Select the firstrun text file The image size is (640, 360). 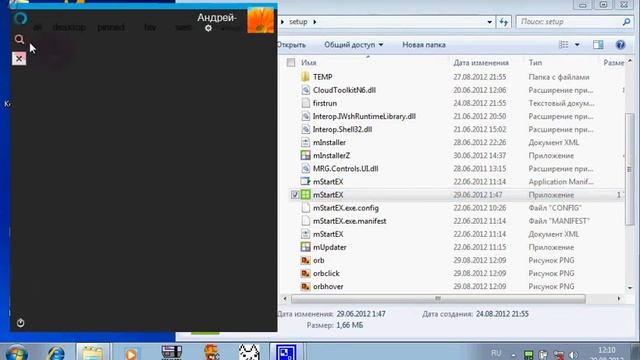click(x=324, y=103)
